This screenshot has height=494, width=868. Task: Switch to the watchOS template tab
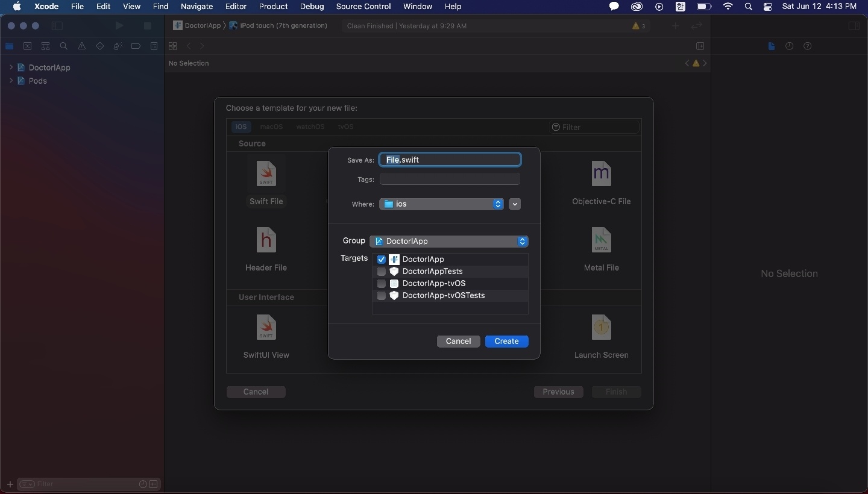click(x=310, y=127)
